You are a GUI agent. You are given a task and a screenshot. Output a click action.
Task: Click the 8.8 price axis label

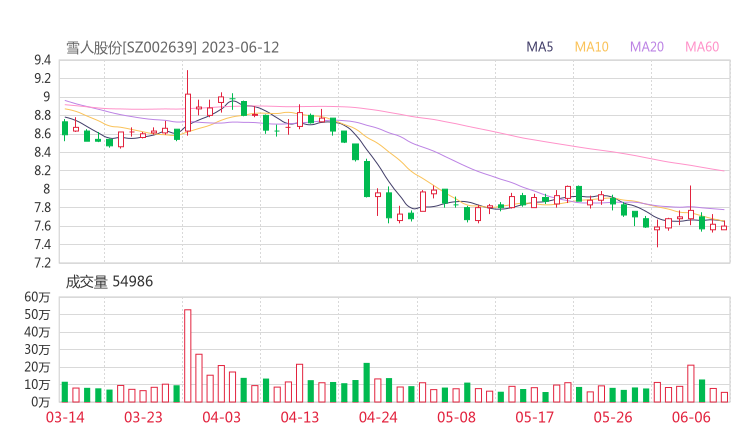(42, 115)
